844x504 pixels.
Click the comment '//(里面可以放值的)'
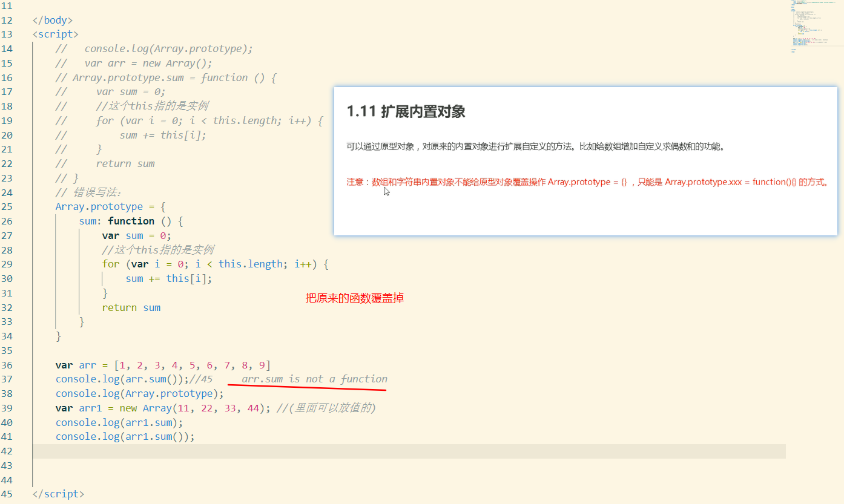click(x=326, y=408)
